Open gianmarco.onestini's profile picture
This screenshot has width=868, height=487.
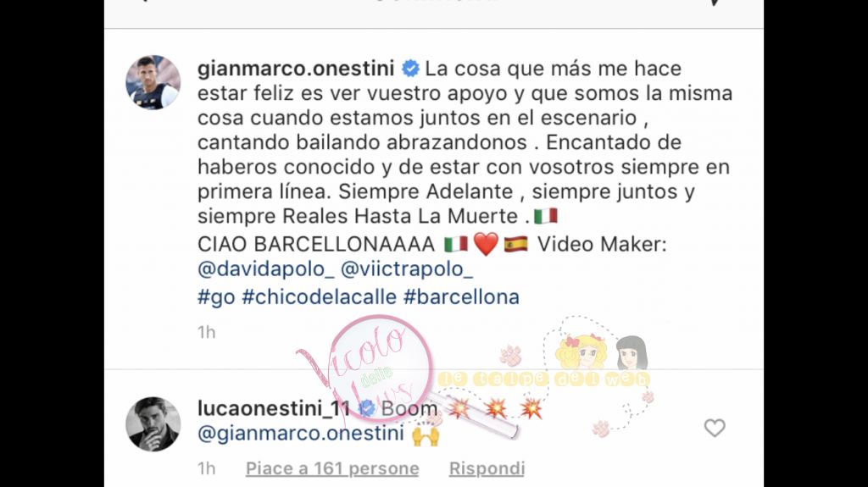(x=153, y=82)
